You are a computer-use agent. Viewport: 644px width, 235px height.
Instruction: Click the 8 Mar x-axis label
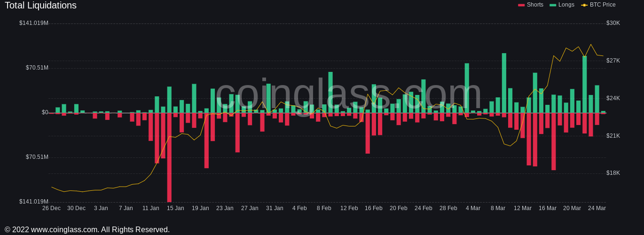pos(498,208)
